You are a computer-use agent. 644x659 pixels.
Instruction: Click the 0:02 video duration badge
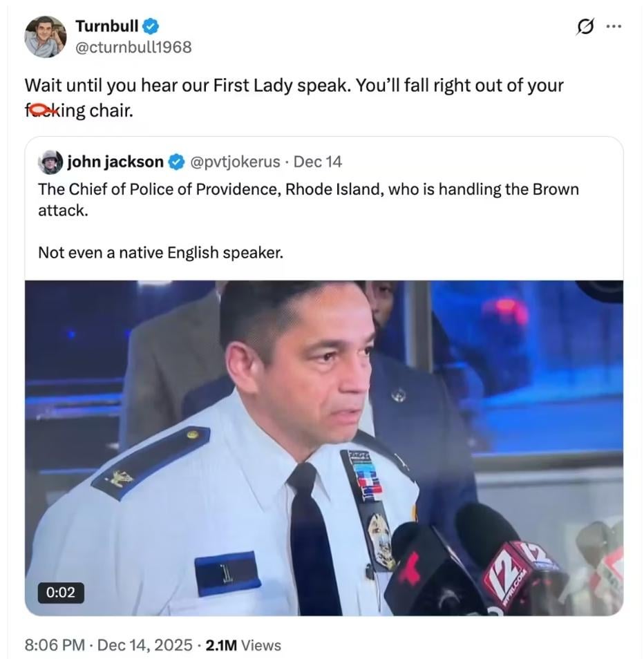[x=60, y=592]
